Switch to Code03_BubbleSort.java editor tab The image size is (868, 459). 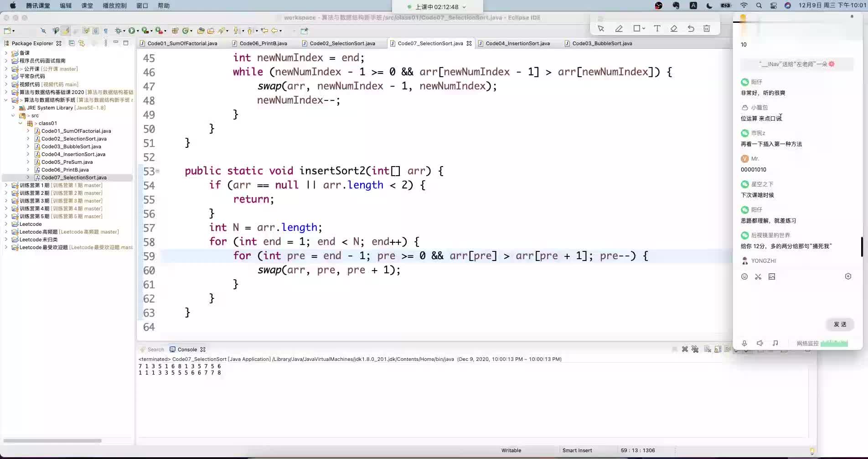pyautogui.click(x=602, y=43)
